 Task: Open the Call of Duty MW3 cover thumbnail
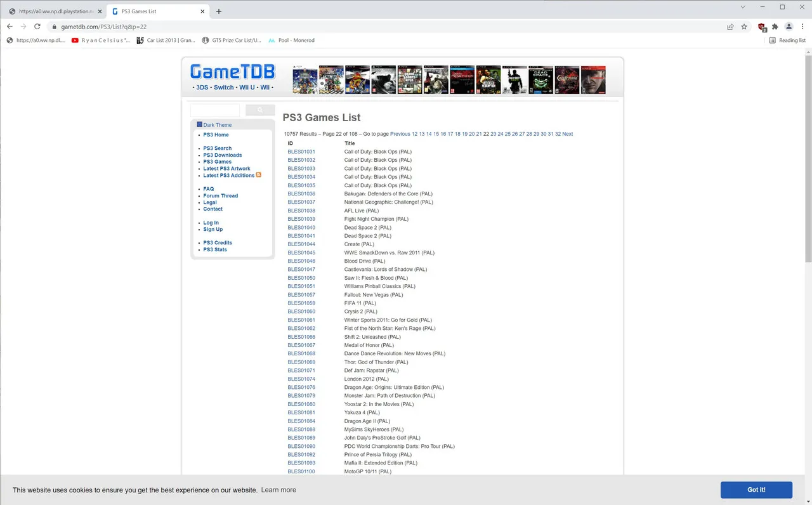(x=514, y=80)
